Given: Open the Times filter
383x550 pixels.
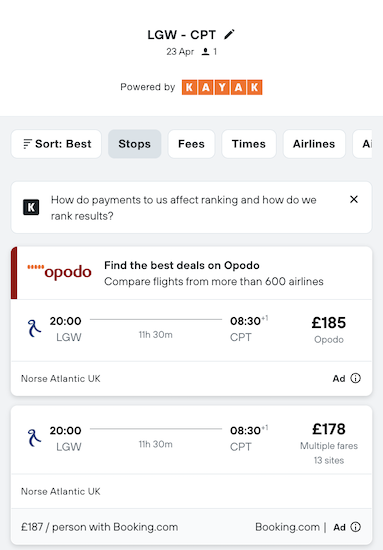Looking at the screenshot, I should [249, 144].
